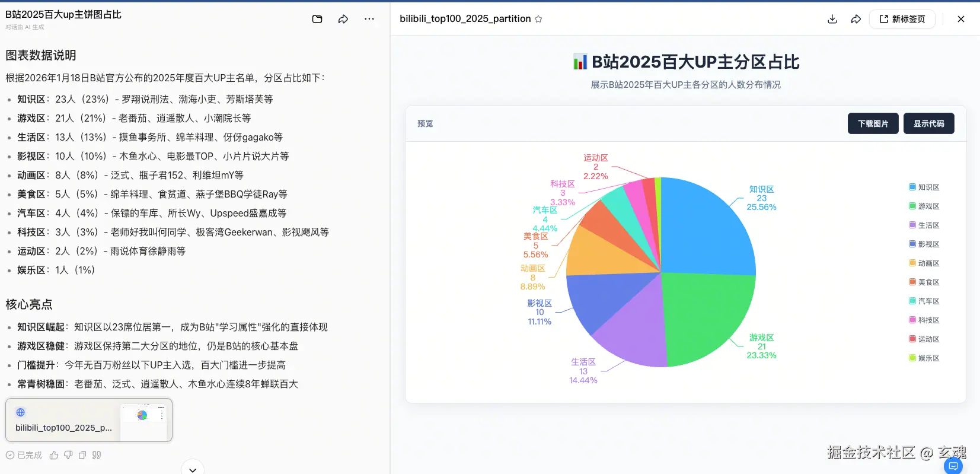Copy the response with the copy icon

coord(82,455)
